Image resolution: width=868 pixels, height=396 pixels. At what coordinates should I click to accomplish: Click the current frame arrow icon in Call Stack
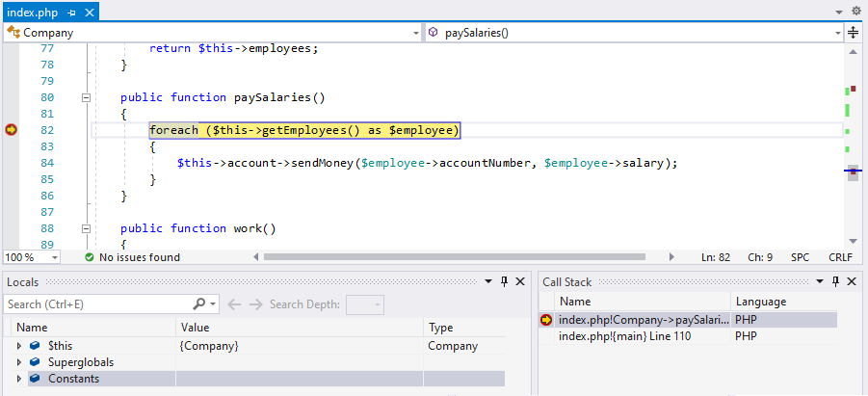point(546,320)
